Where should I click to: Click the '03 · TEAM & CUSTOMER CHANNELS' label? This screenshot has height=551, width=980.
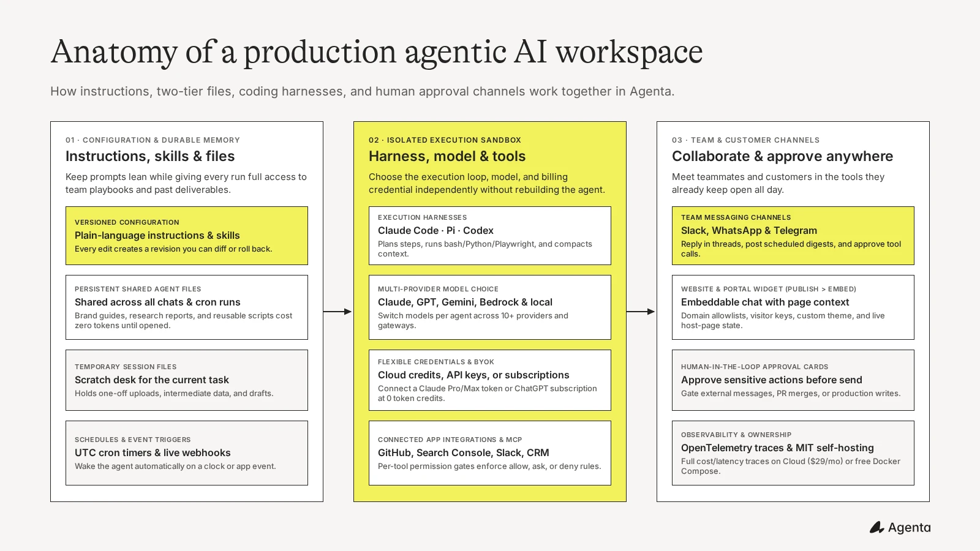[x=745, y=140]
